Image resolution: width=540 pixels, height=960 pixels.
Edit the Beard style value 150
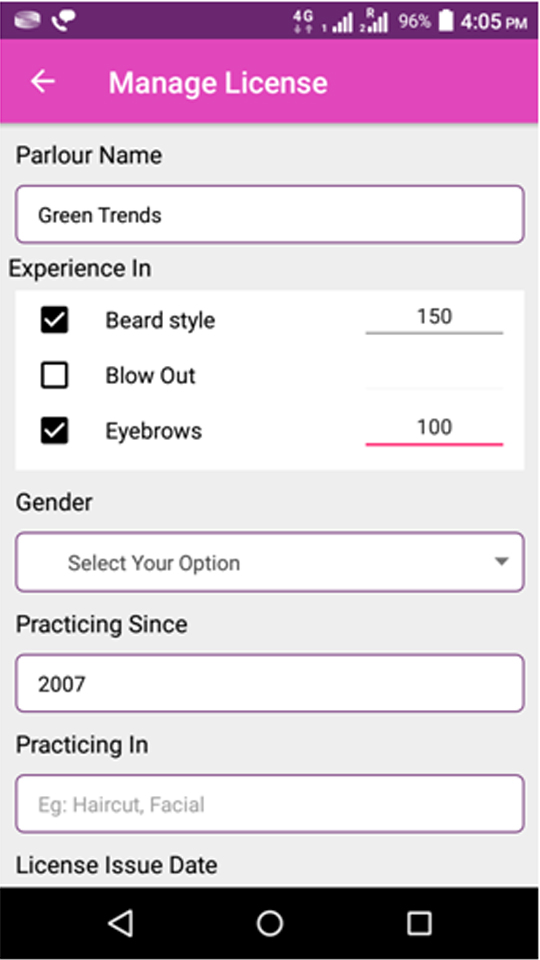point(434,318)
